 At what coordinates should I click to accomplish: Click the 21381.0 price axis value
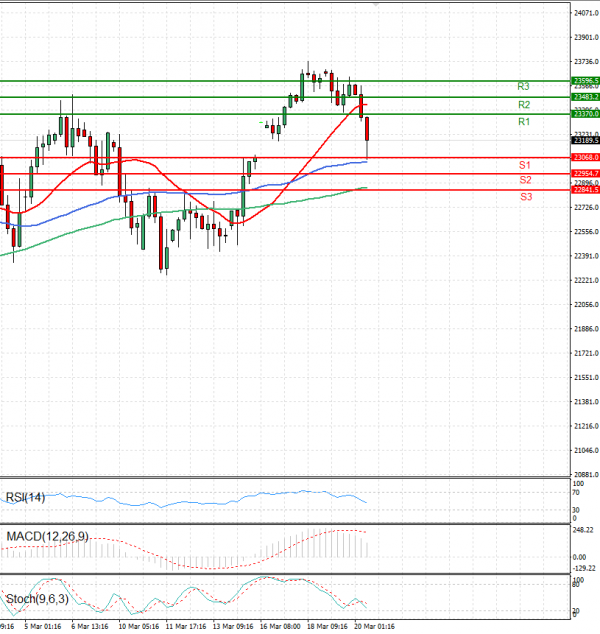[x=586, y=402]
